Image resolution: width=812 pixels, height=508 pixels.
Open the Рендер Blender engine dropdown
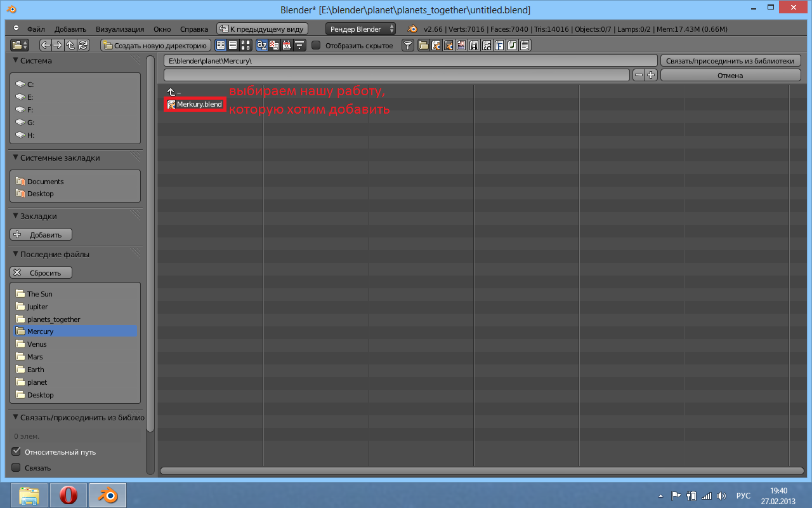pyautogui.click(x=361, y=29)
